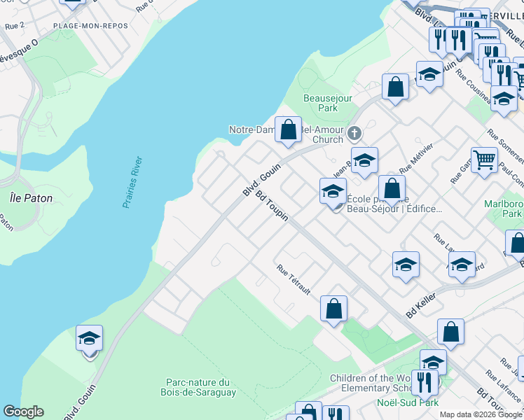Open the school marker above Rue Métivier label
The width and height of the screenshot is (524, 420).
364,162
